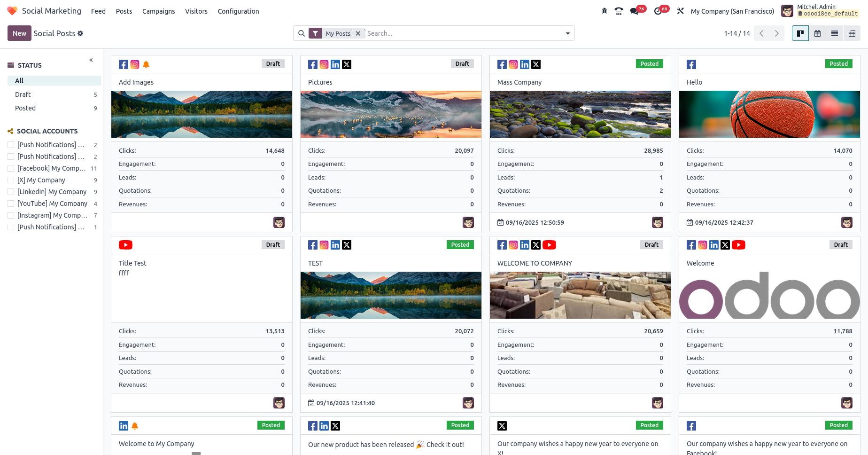The image size is (868, 455).
Task: Open the My Company (San Francisco) company switcher
Action: [732, 11]
